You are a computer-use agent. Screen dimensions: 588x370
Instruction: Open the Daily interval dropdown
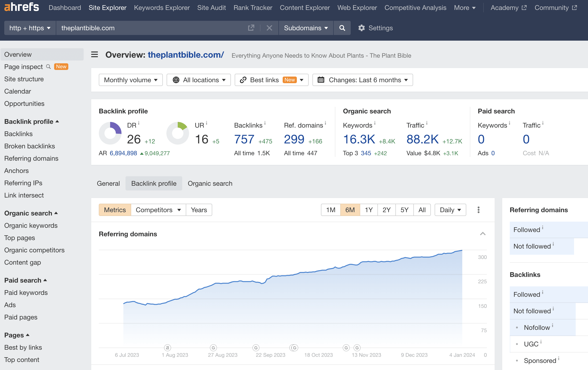(x=450, y=210)
